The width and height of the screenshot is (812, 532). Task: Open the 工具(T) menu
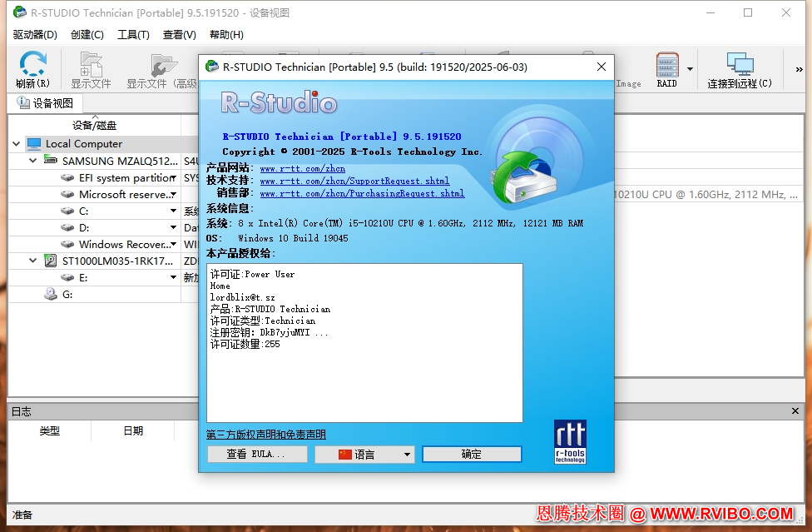point(133,35)
